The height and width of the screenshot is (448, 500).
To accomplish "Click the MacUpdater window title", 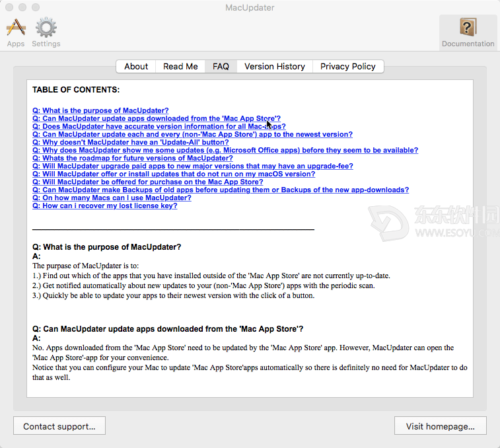I will (x=250, y=7).
